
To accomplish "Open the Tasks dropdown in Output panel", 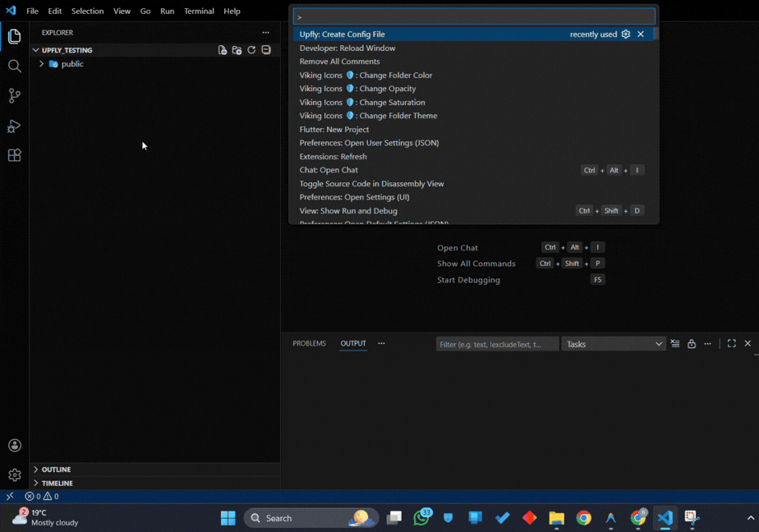I will pos(614,343).
